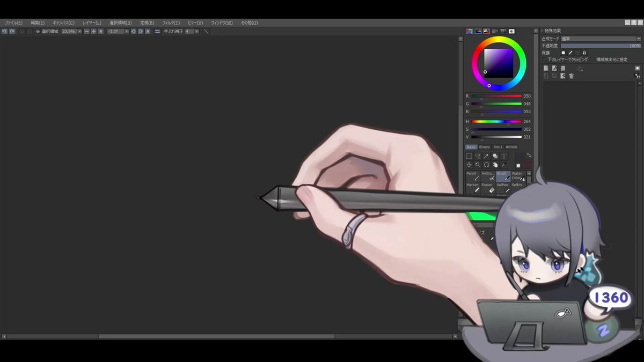Switch to the Ver.1 brush tab

498,147
